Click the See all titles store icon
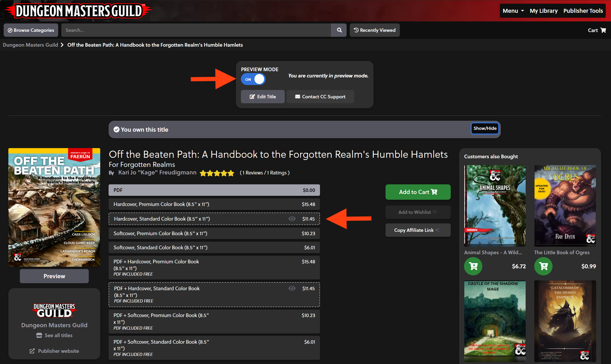The image size is (611, 364). [39, 335]
